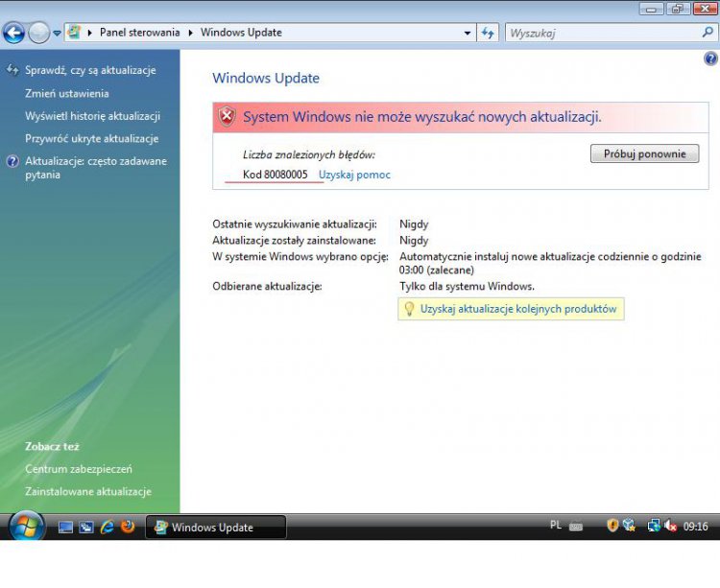Go back with the blue Back arrow

pos(13,33)
